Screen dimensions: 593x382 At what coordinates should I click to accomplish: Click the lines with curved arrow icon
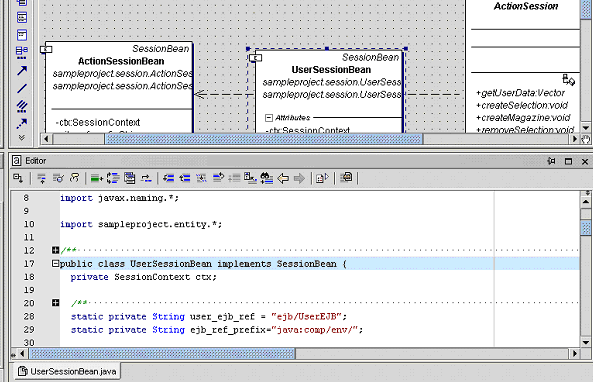click(218, 177)
